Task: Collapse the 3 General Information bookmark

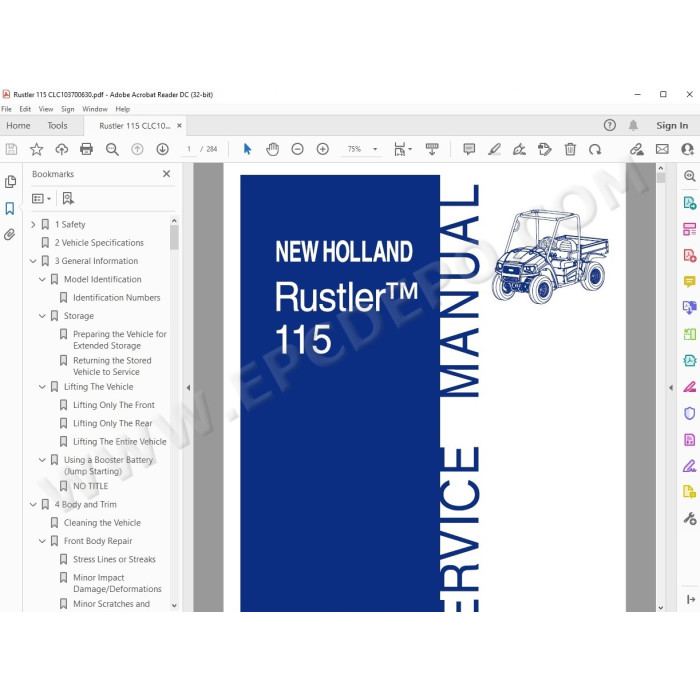Action: 33,261
